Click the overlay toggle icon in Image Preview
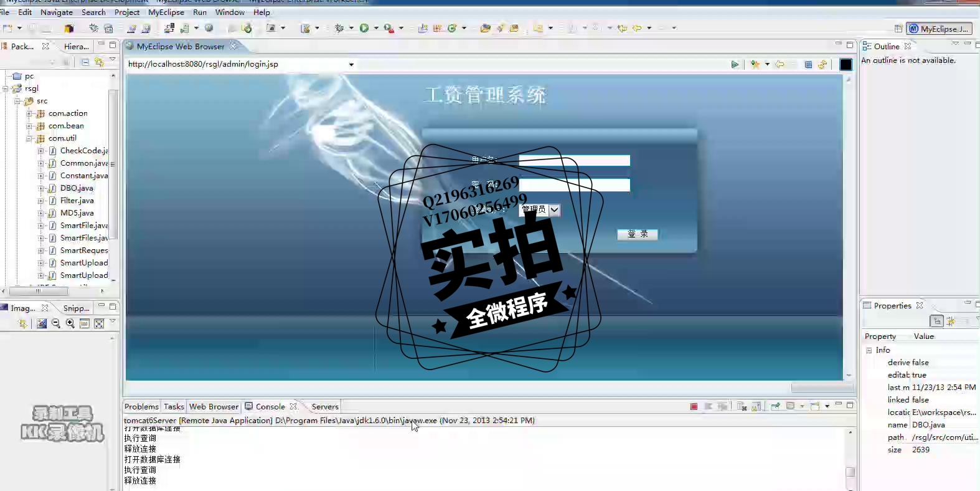This screenshot has width=980, height=491. click(42, 323)
